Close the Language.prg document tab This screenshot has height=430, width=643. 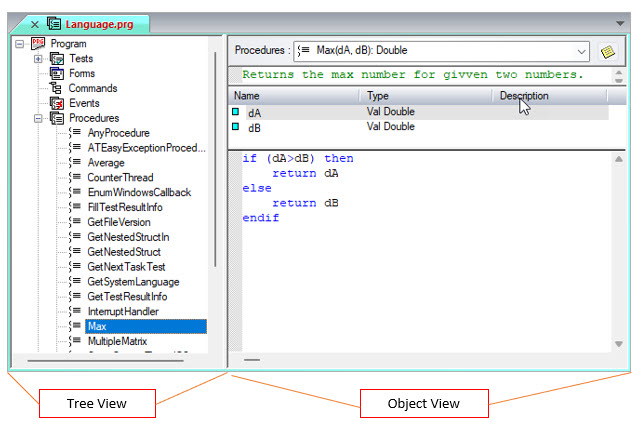click(x=34, y=22)
